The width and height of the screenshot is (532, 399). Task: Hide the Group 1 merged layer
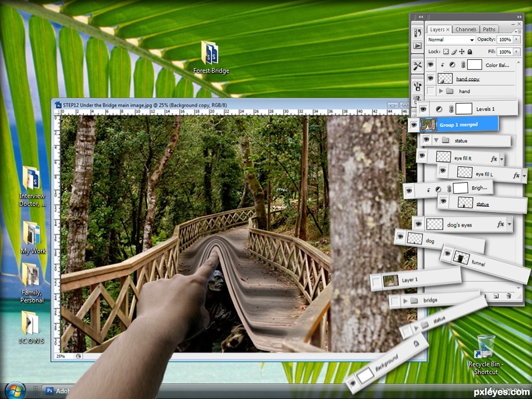(x=414, y=125)
